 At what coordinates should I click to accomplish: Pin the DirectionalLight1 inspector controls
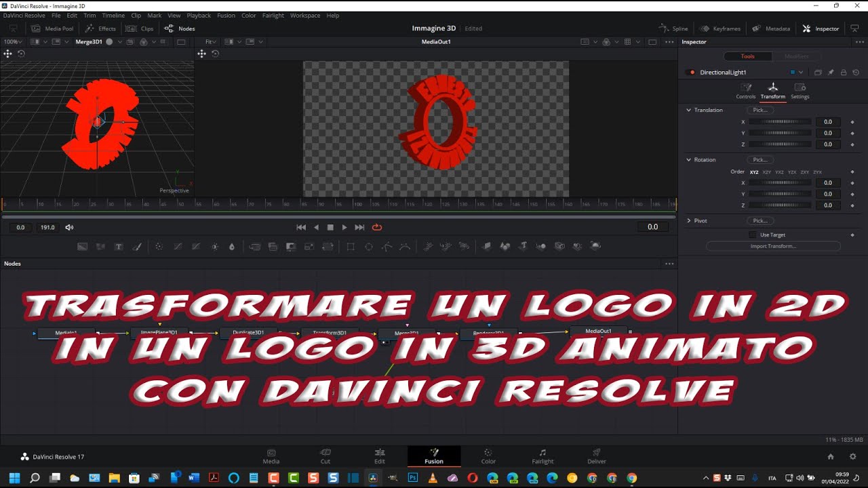(831, 73)
